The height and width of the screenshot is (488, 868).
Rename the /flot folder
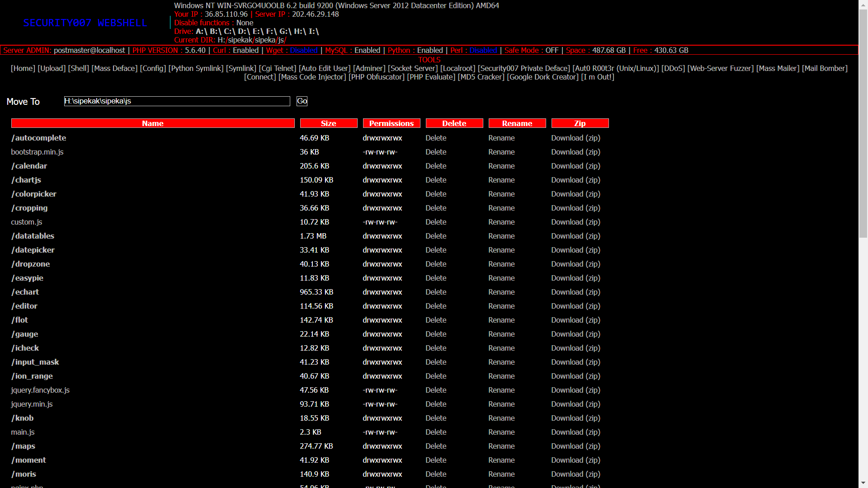pos(501,320)
